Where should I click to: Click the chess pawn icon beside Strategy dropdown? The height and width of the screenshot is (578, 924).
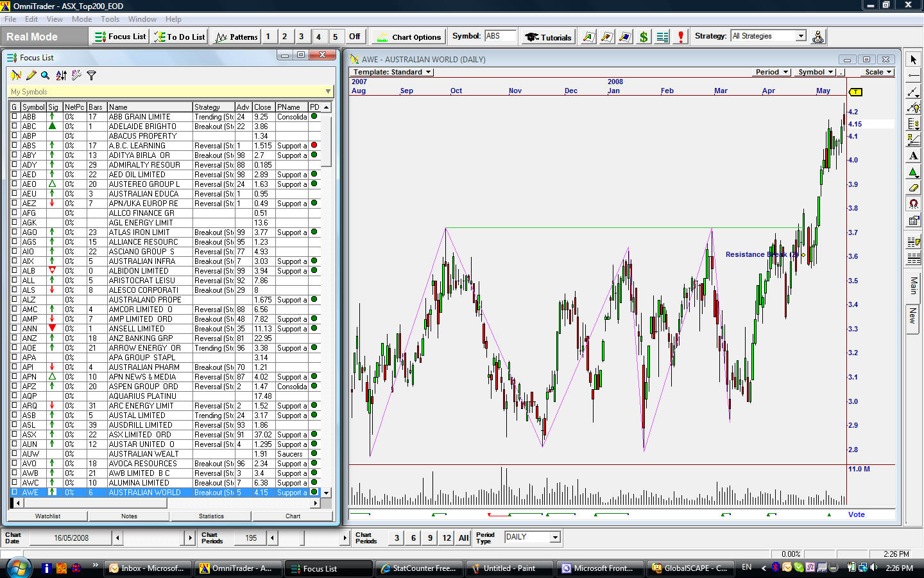coord(818,37)
